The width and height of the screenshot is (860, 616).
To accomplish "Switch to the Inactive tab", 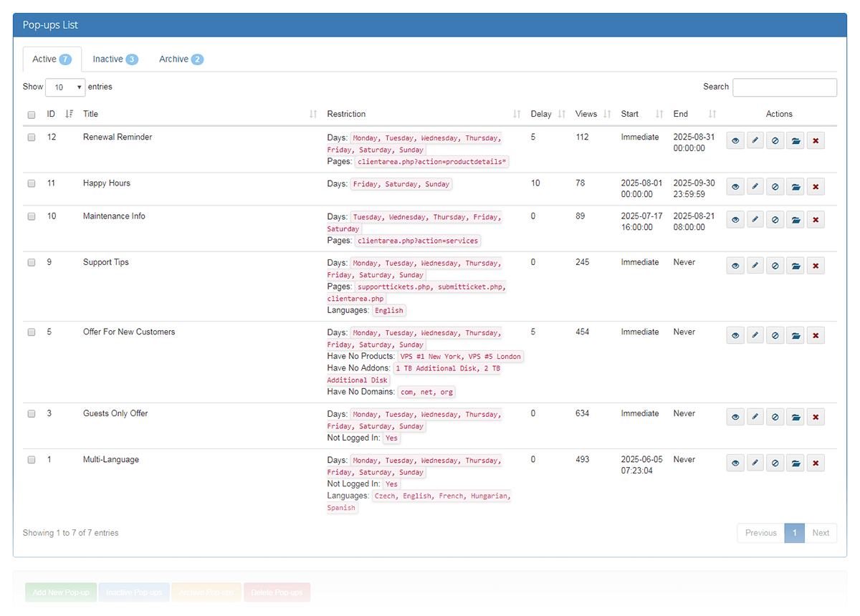I will pos(115,59).
